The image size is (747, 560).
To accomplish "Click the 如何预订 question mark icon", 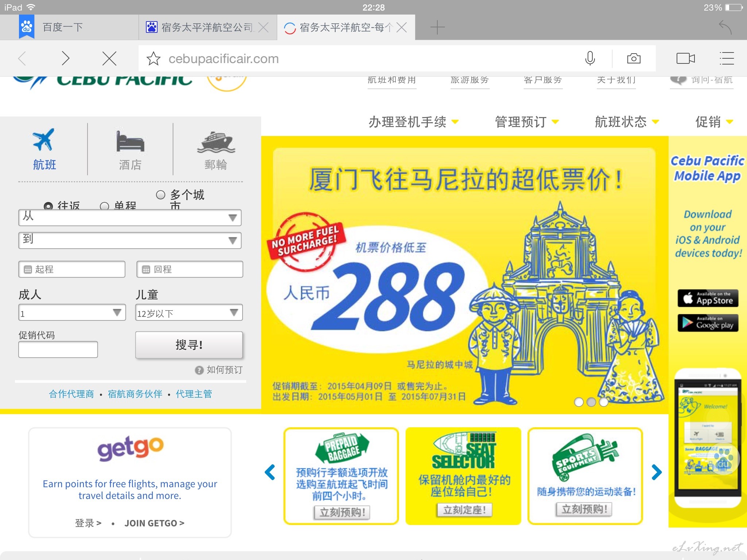I will pos(199,370).
